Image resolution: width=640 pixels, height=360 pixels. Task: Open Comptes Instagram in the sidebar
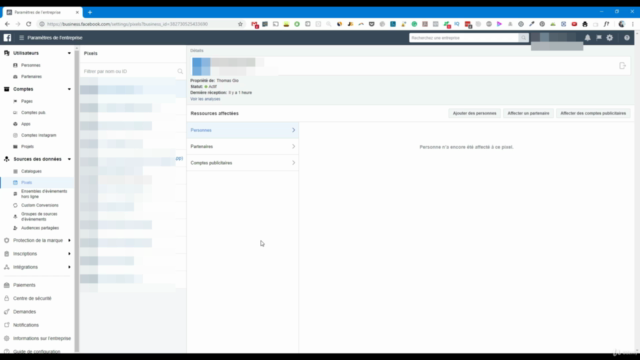[38, 135]
